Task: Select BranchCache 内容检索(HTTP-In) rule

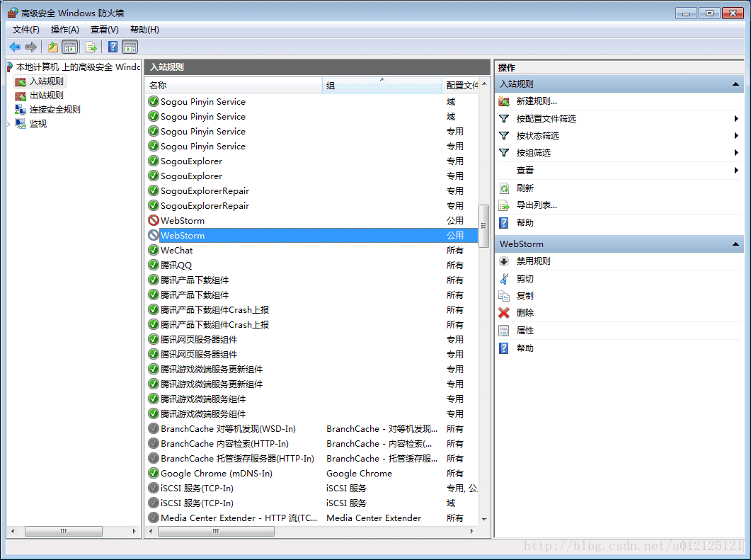Action: 312,443
